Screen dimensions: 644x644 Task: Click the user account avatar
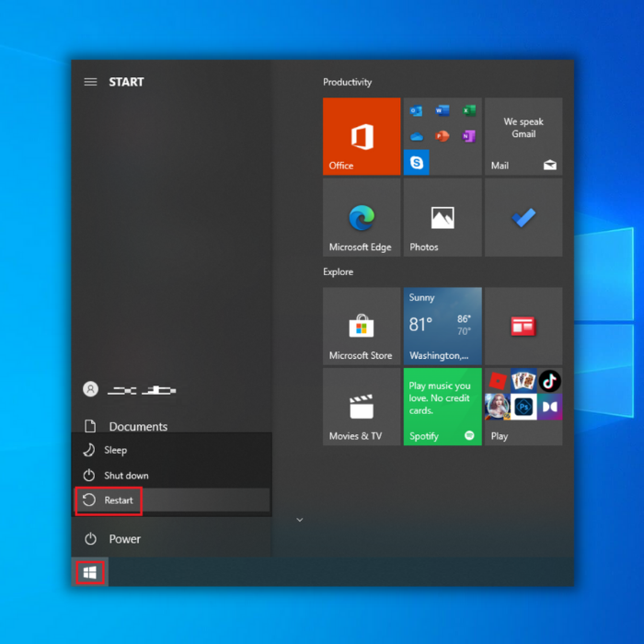point(91,389)
